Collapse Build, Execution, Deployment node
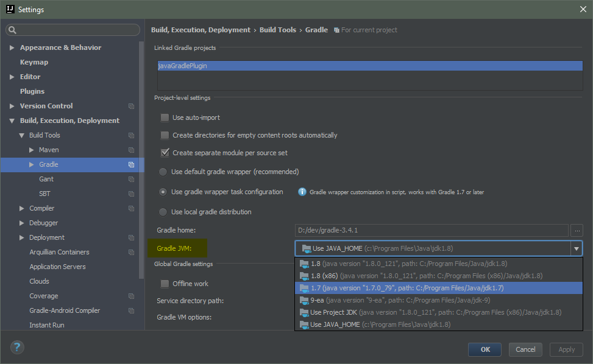The width and height of the screenshot is (593, 364). pyautogui.click(x=12, y=121)
